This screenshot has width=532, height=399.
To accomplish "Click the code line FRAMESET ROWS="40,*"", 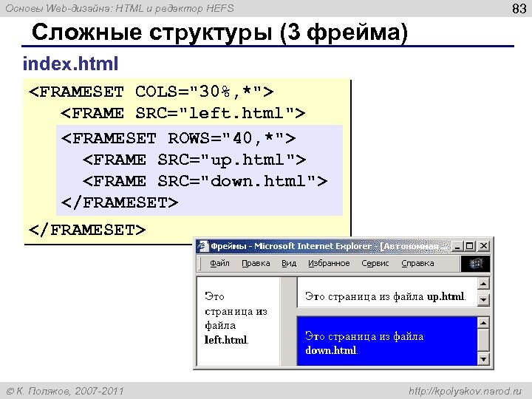I will click(178, 138).
